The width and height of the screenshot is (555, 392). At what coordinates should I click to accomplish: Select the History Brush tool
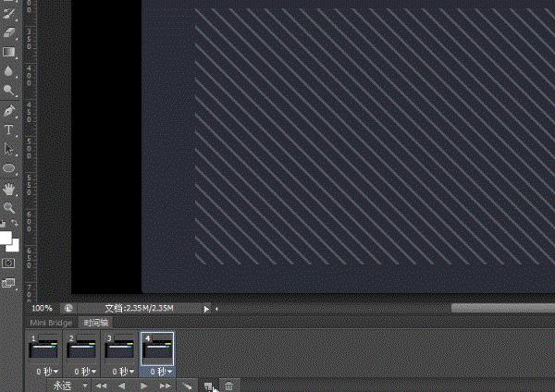pos(9,14)
